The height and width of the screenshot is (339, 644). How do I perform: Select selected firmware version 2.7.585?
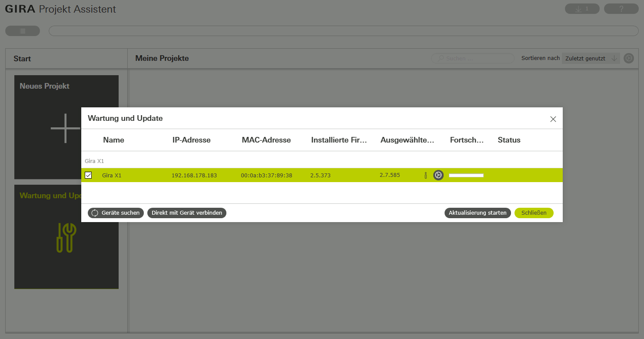pos(390,175)
